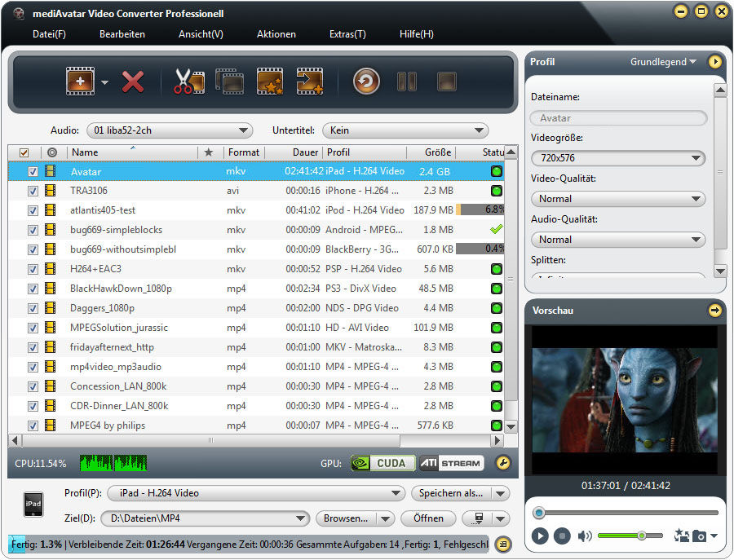
Task: Enable NVIDIA CUDA GPU acceleration
Action: (x=383, y=463)
